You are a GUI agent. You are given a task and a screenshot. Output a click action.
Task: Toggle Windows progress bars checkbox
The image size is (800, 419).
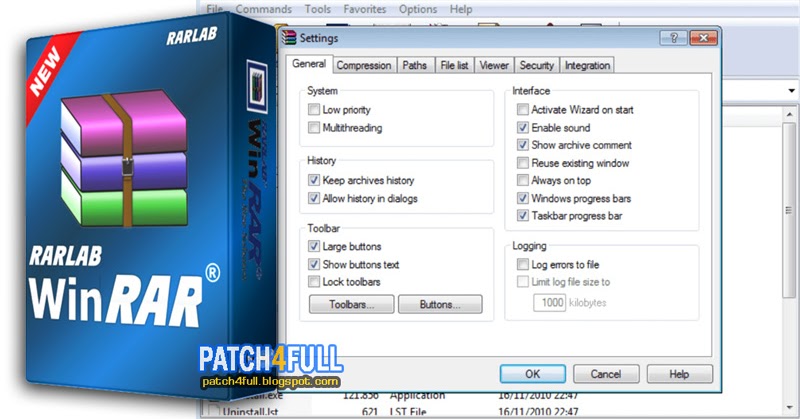522,198
